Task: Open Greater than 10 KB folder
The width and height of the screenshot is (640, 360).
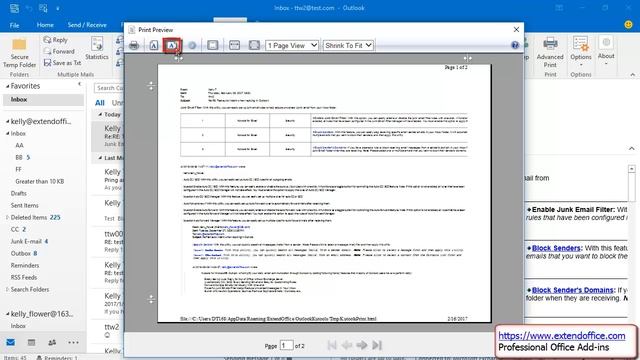Action: tap(40, 181)
